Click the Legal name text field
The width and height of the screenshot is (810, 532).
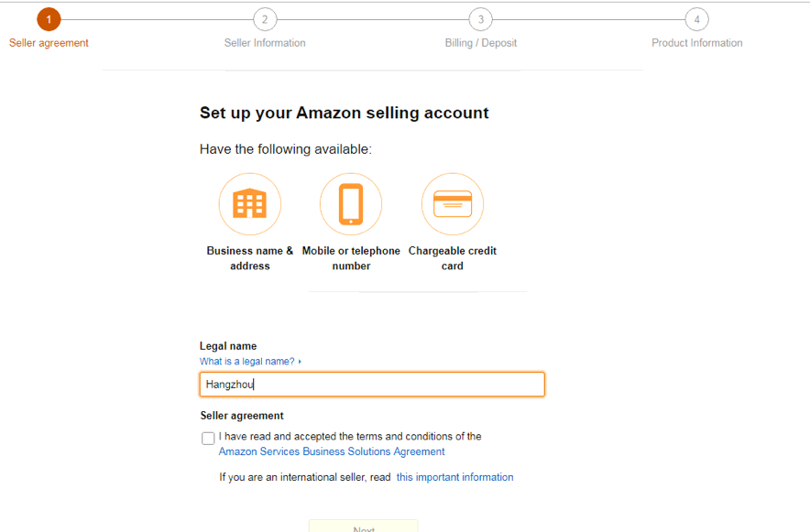coord(372,385)
